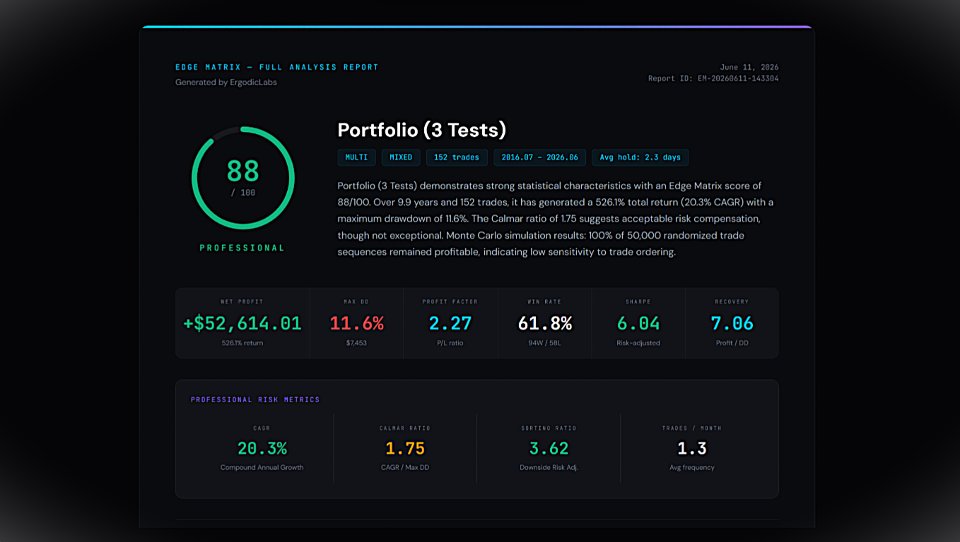Click the June 11, 2026 date

(749, 67)
